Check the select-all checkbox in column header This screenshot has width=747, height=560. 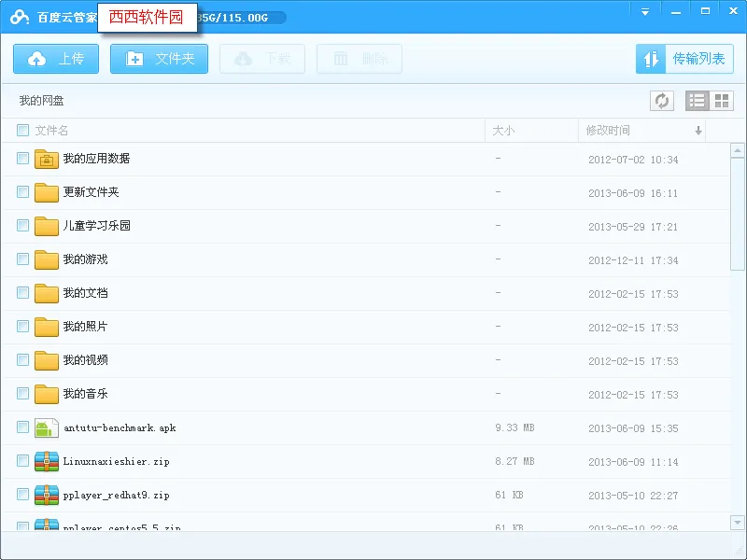[21, 131]
